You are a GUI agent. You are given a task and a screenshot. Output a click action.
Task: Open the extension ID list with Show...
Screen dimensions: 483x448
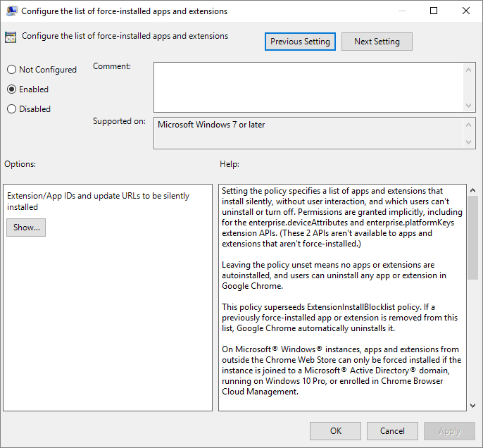click(x=26, y=228)
